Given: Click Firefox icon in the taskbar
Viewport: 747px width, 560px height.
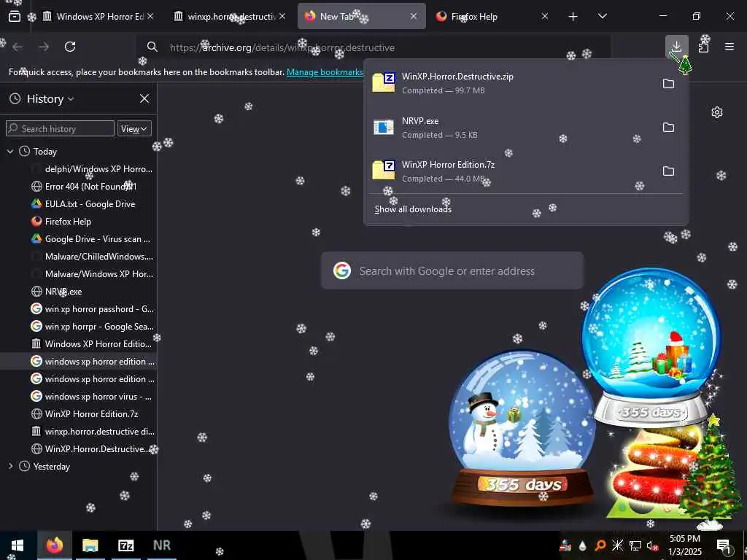Looking at the screenshot, I should pyautogui.click(x=55, y=545).
